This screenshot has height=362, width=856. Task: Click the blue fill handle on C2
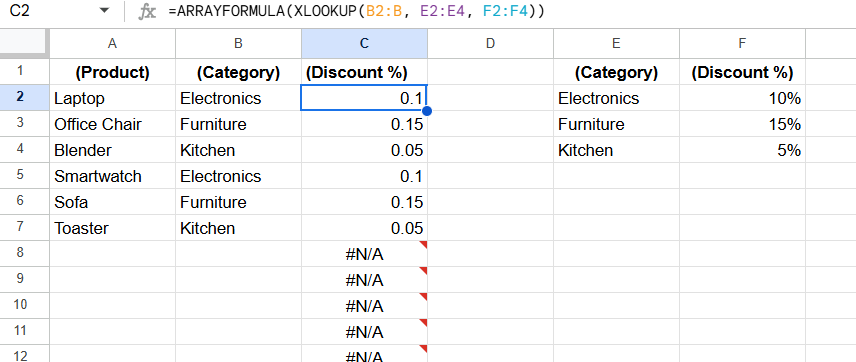coord(427,111)
